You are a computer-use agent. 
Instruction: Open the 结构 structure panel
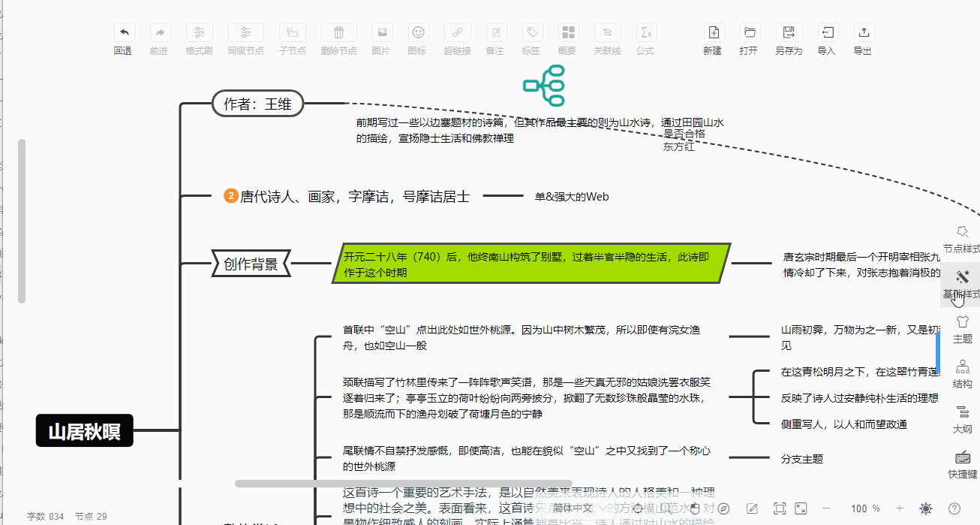[962, 374]
